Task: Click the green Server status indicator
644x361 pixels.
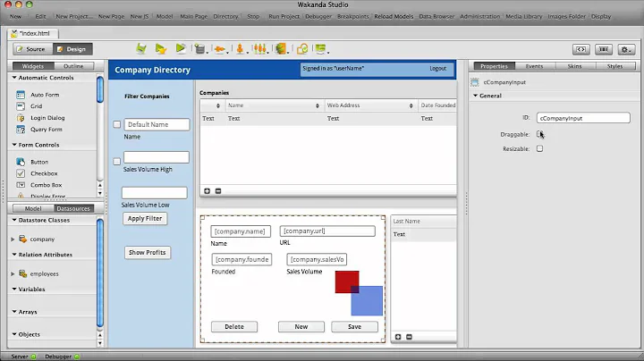Action: [x=34, y=357]
